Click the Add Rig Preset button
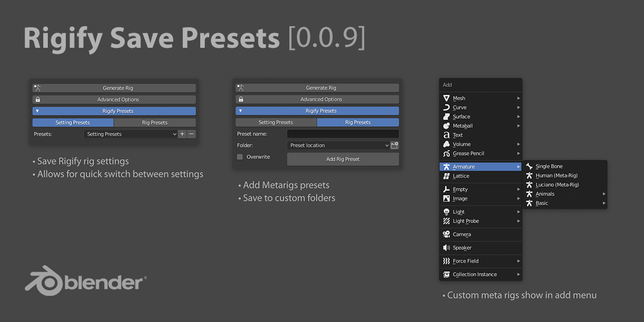This screenshot has height=322, width=644. 343,159
